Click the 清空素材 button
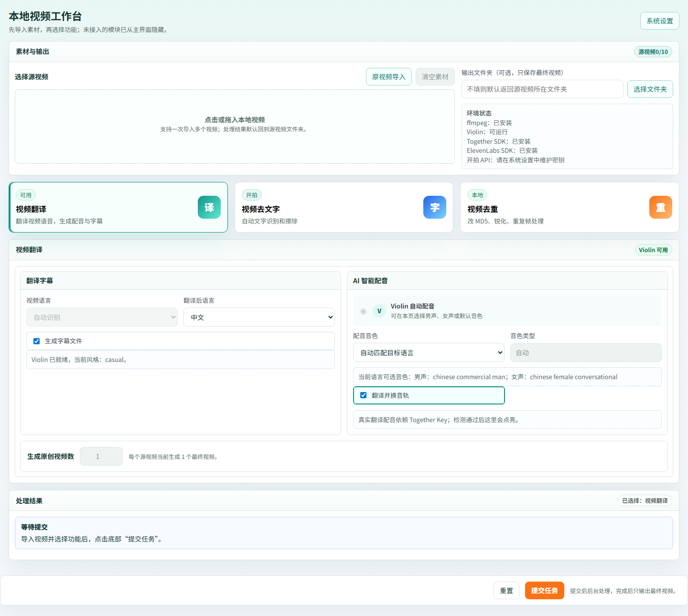Screen dimensions: 688x616 435,77
